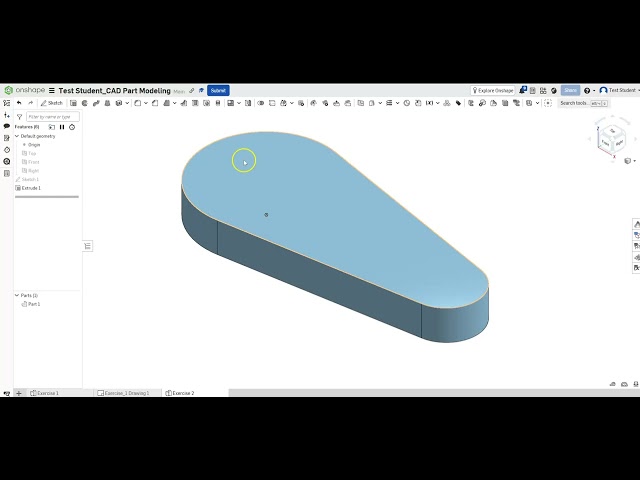Select Extrude 1 in the feature tree
The image size is (640, 480).
coord(28,188)
